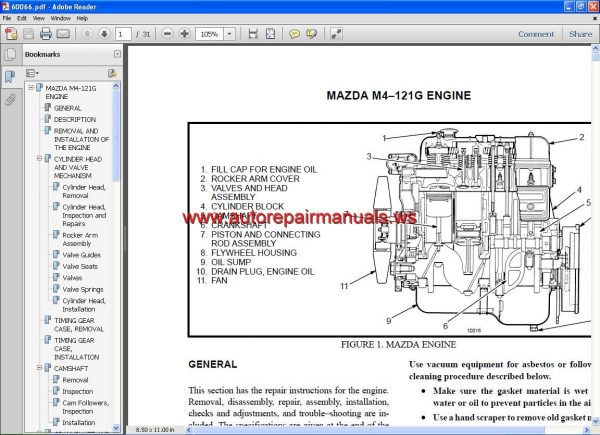Select Removal bookmark under CAMSHAFT
This screenshot has width=600, height=435.
tap(75, 380)
